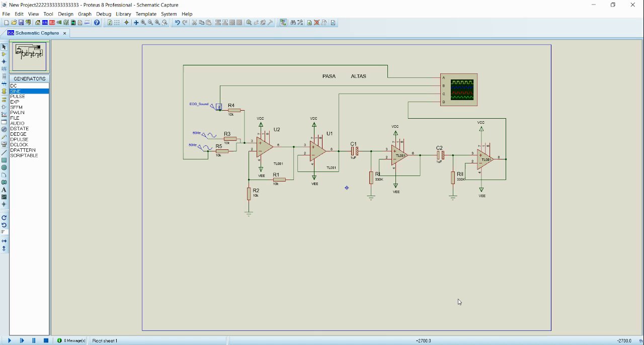Pick parts from libraries icon
This screenshot has width=644, height=345.
(x=249, y=23)
